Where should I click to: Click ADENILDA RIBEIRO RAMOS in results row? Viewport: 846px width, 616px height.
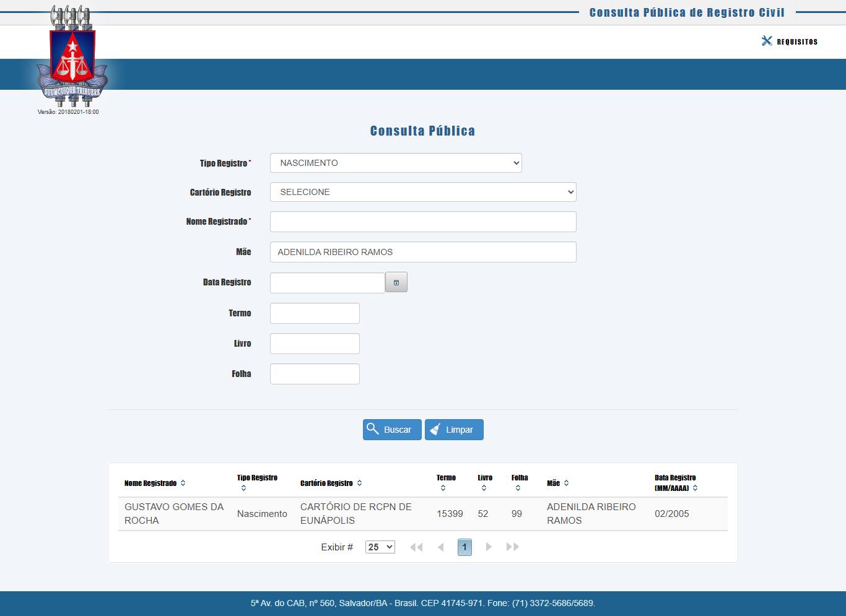tap(591, 514)
